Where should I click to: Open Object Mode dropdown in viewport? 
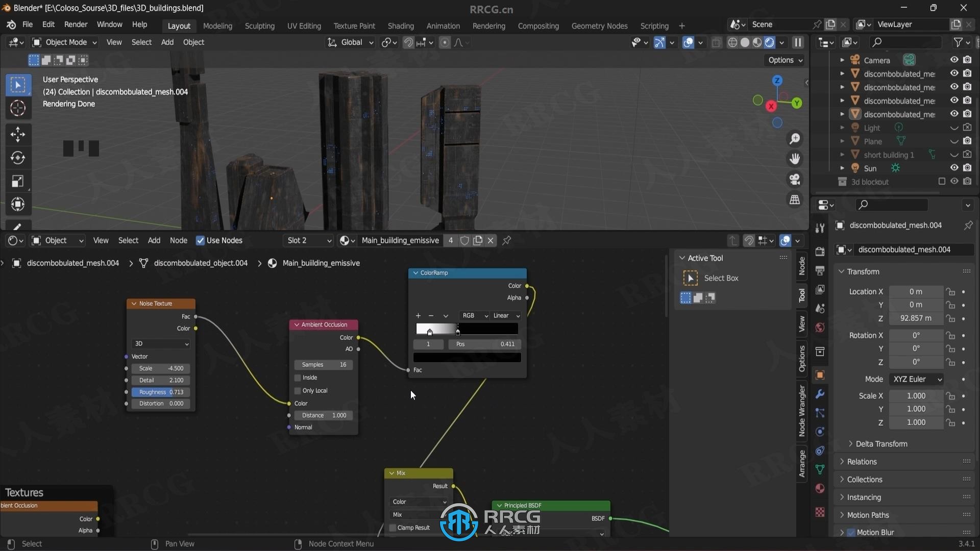click(64, 42)
